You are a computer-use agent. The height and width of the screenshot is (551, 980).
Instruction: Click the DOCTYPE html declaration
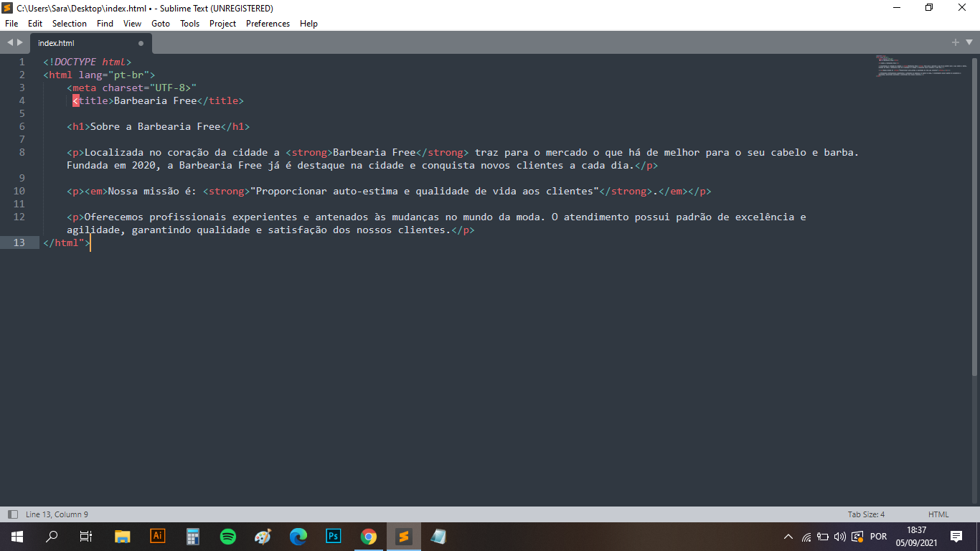[88, 62]
